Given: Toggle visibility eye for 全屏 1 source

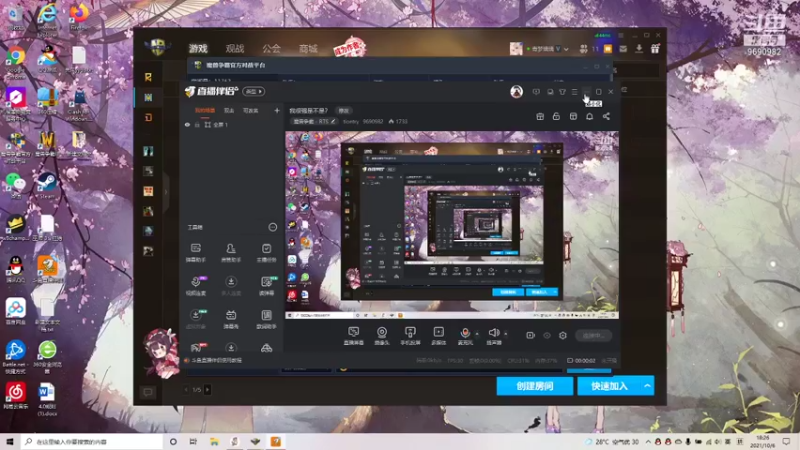Looking at the screenshot, I should (187, 124).
